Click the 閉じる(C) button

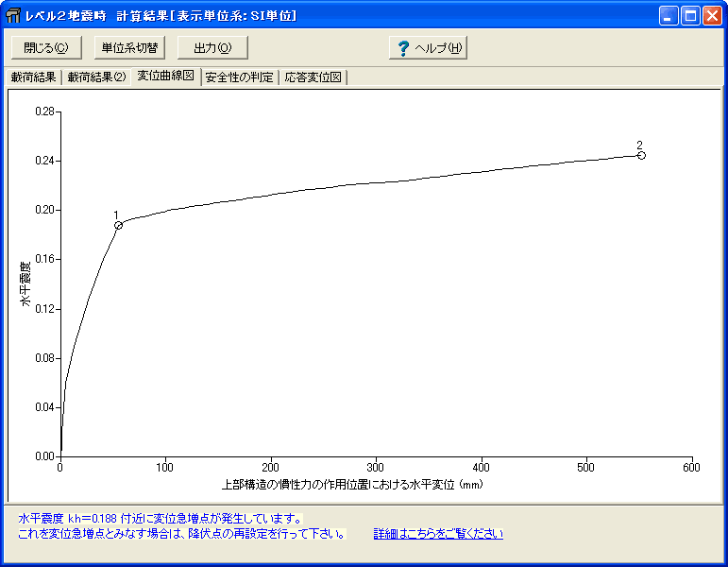pos(46,48)
